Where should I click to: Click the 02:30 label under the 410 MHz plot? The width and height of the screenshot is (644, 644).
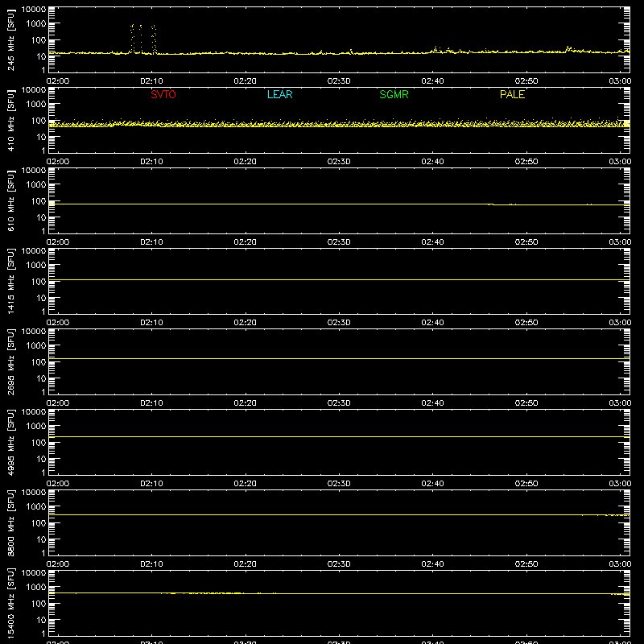click(x=339, y=162)
